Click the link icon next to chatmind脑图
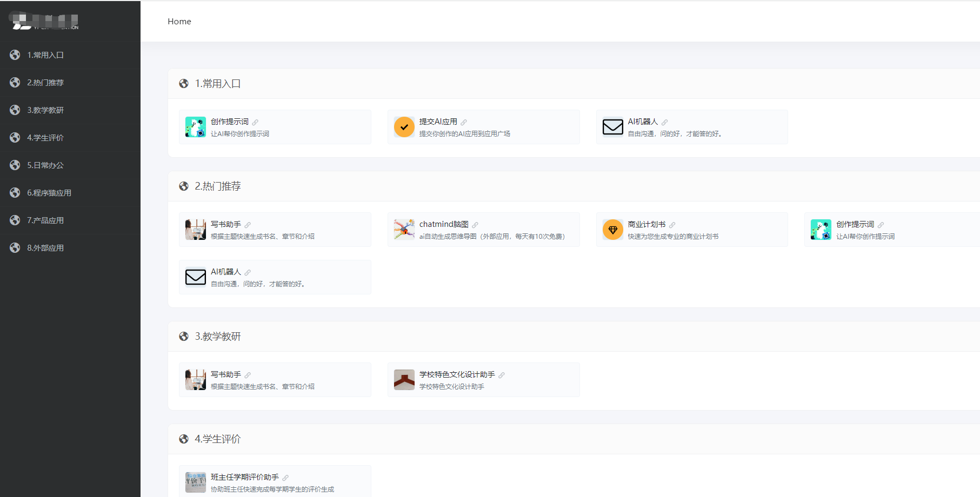980x497 pixels. 475,225
